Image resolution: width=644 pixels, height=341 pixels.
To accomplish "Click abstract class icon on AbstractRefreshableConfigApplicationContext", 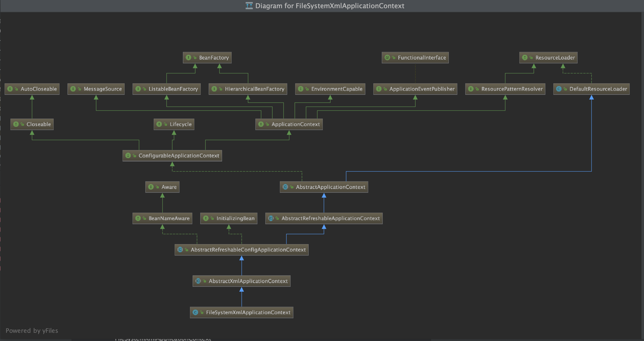I will pos(180,249).
